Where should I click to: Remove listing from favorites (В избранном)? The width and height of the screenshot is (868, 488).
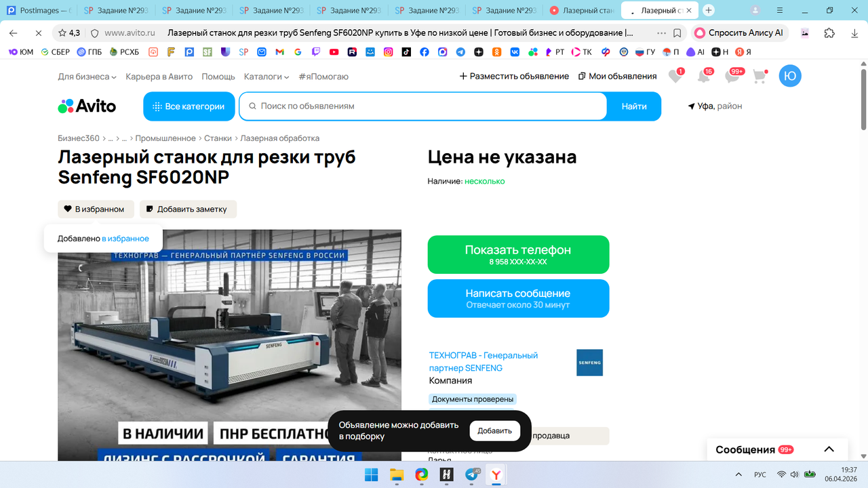tap(94, 209)
